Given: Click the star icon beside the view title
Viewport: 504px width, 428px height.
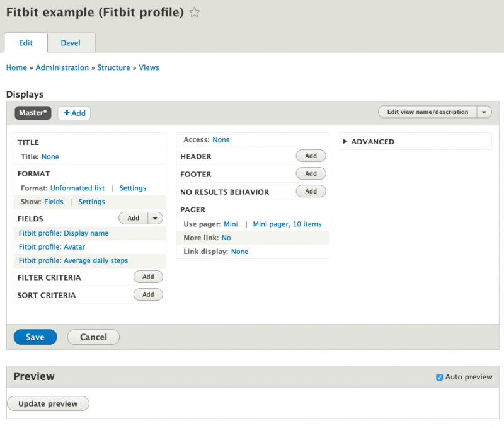Looking at the screenshot, I should [x=194, y=11].
